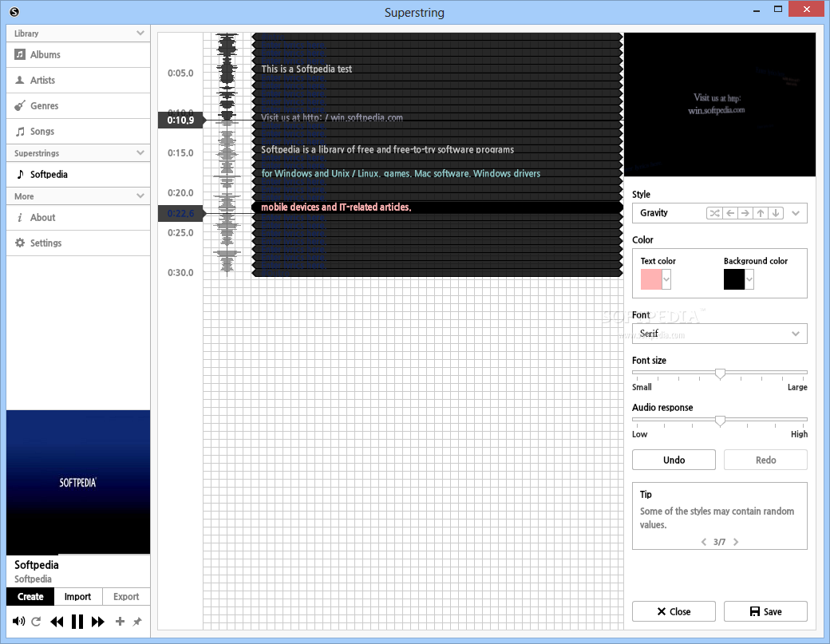Select left arrow direction for Gravity style
Image resolution: width=830 pixels, height=644 pixels.
point(730,213)
